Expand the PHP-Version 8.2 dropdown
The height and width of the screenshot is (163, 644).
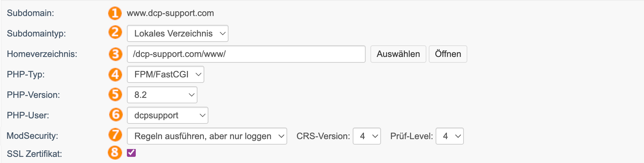pyautogui.click(x=162, y=95)
